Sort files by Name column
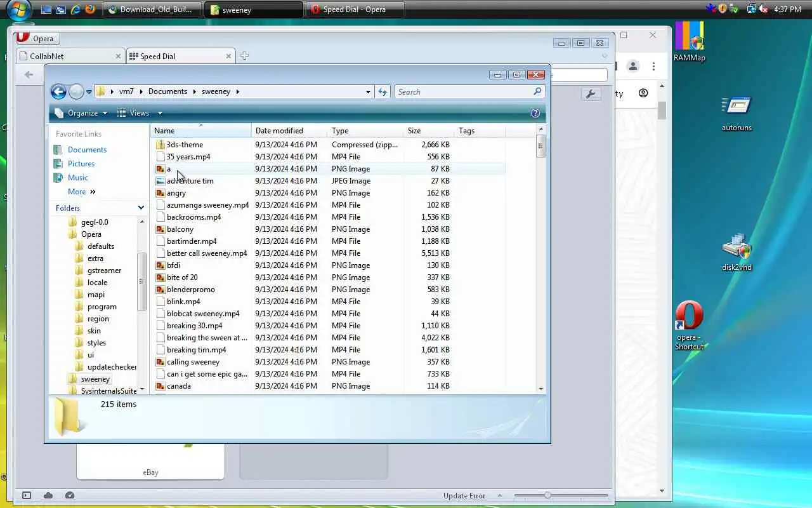The image size is (812, 508). [200, 131]
